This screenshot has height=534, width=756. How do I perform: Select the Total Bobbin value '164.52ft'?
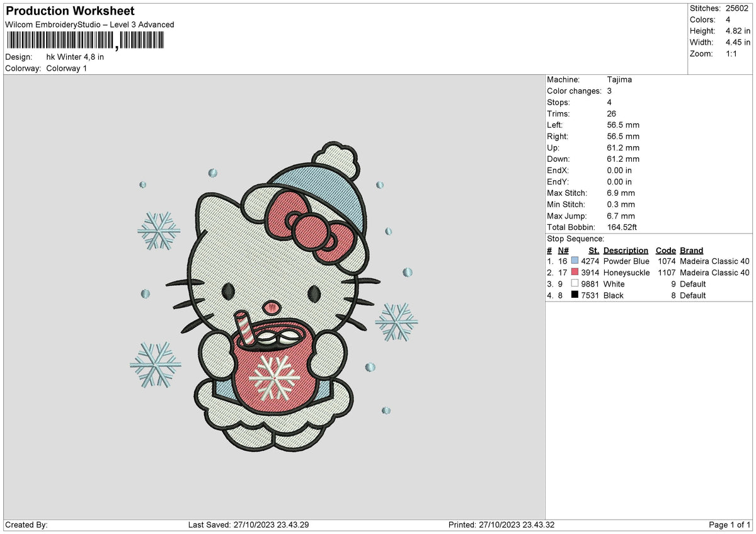point(623,227)
